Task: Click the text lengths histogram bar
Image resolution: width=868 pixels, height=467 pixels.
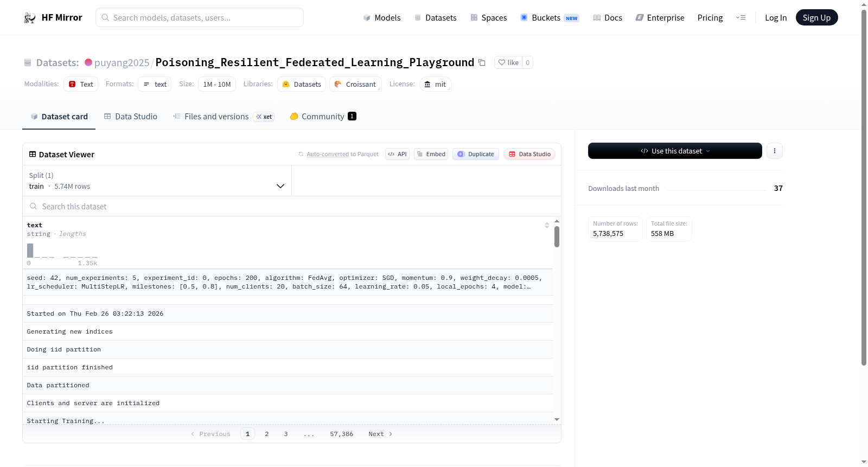Action: 30,250
